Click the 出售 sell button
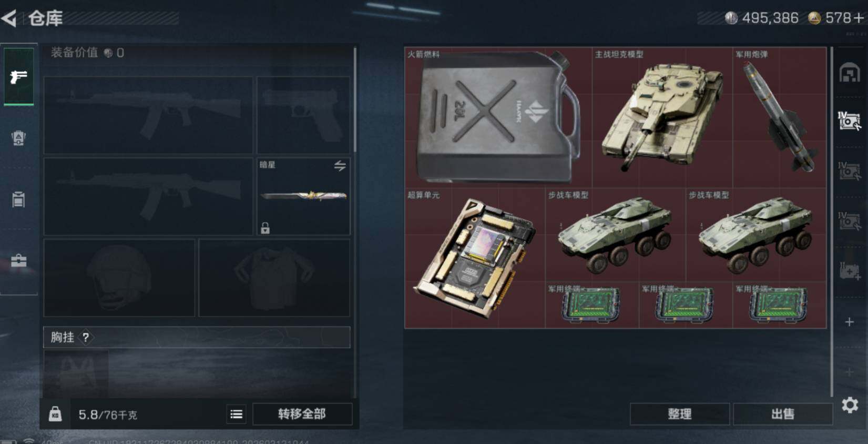868x444 pixels. click(x=782, y=414)
